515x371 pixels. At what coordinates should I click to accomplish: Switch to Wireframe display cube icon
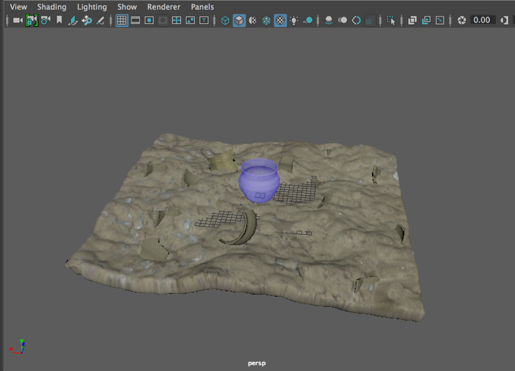(225, 20)
